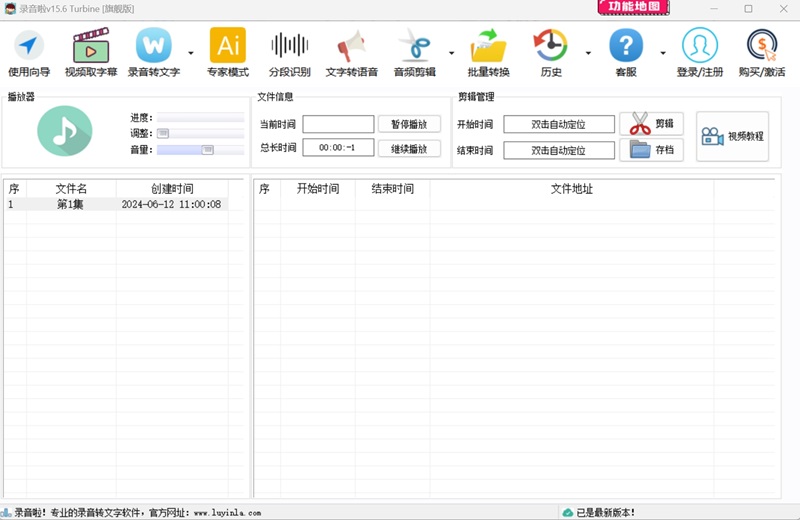Open the 分段识别 segment recognition tool
This screenshot has width=800, height=520.
[x=289, y=52]
